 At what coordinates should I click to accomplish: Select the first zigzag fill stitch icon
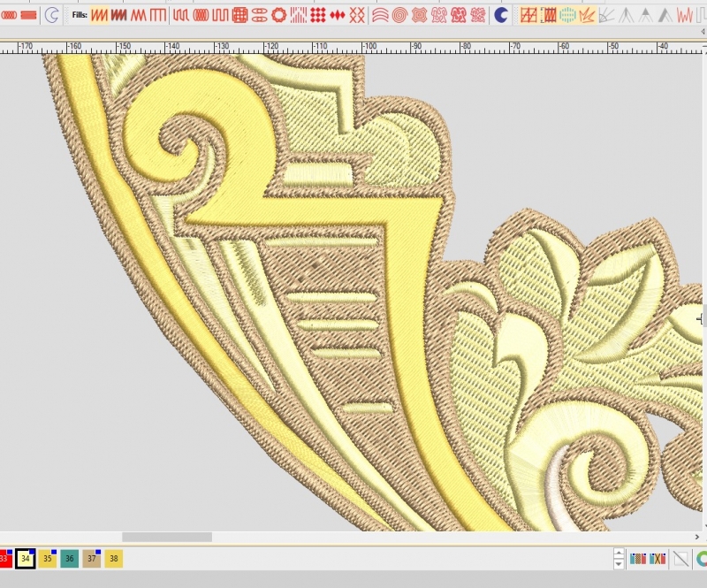tap(100, 15)
